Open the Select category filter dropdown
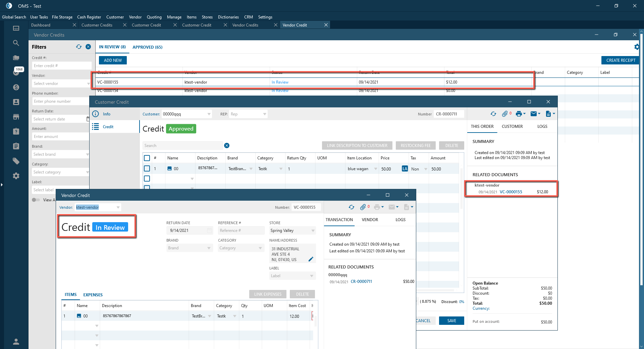Viewport: 644px width, 349px height. tap(88, 172)
